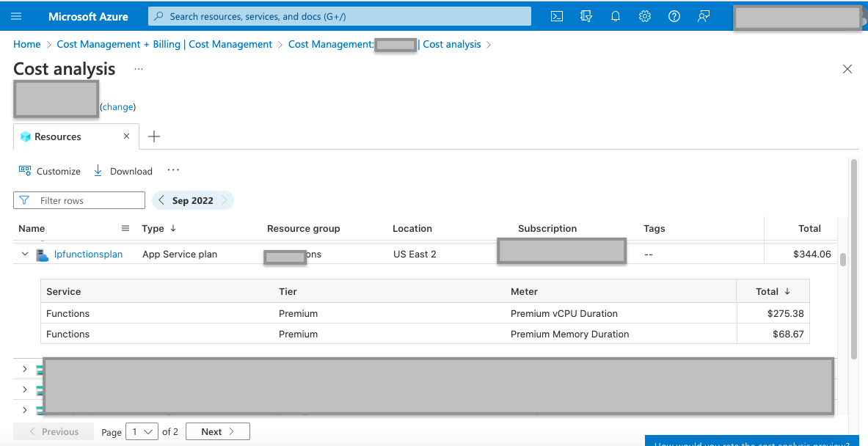
Task: Click Premium Memory Duration meter cell
Action: tap(569, 334)
